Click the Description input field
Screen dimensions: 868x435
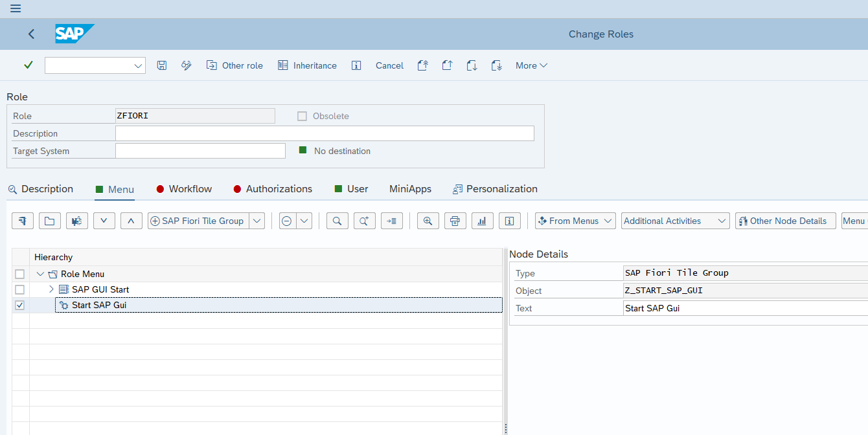coord(325,133)
